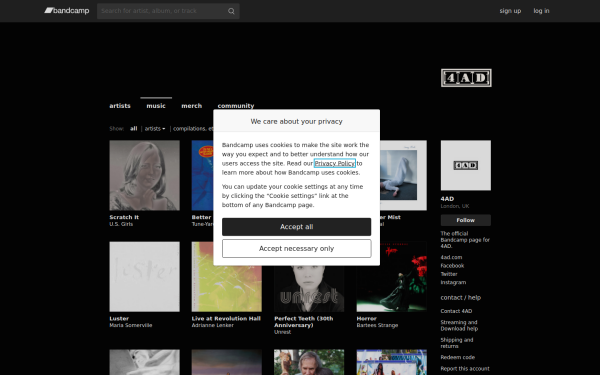Open the Horror album cover

pos(391,277)
